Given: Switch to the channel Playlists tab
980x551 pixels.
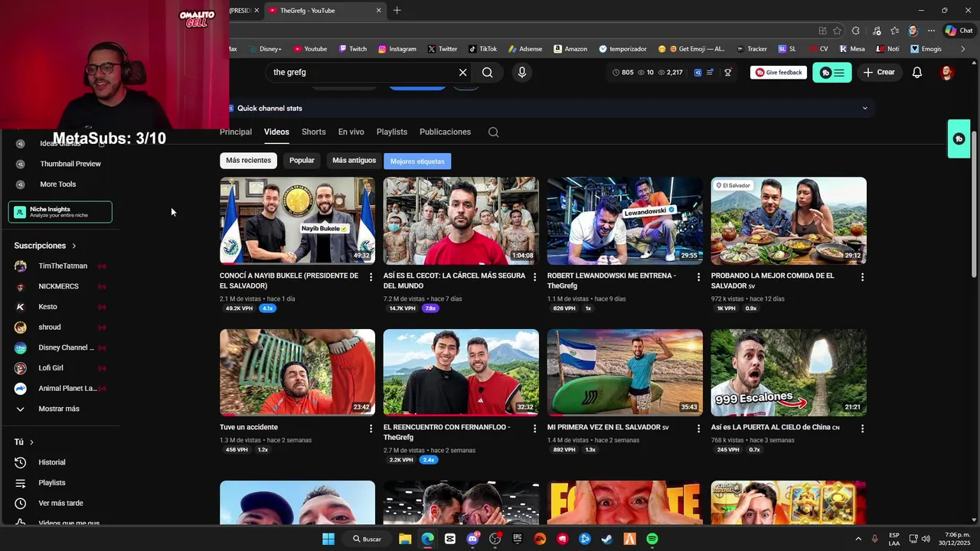Looking at the screenshot, I should coord(392,132).
